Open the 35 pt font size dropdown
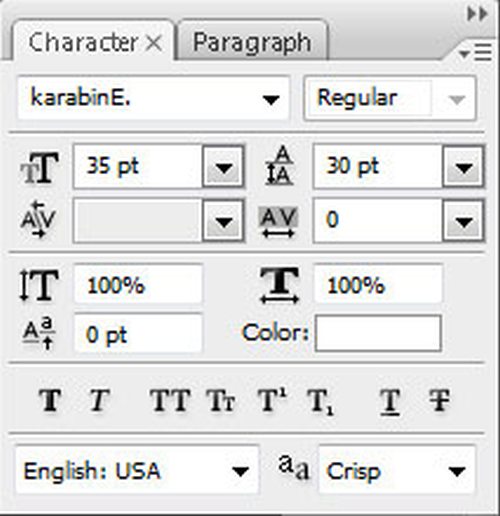Viewport: 500px width, 516px height. click(x=223, y=167)
